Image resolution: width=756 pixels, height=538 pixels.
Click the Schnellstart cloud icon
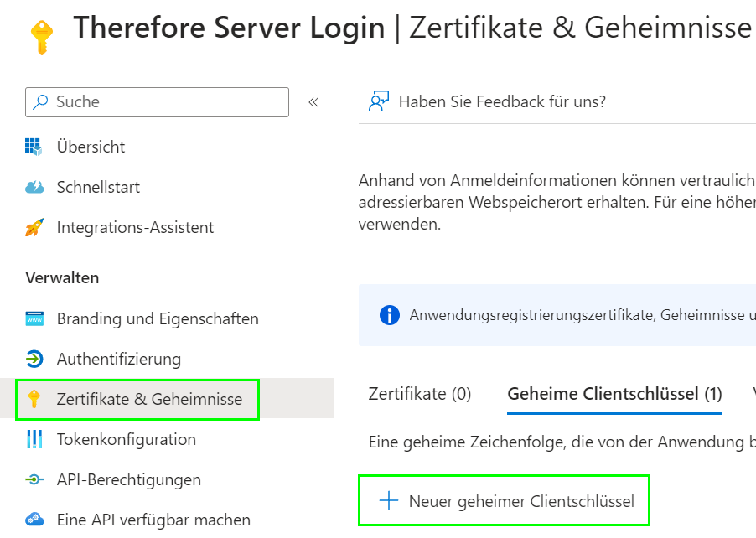(x=34, y=187)
